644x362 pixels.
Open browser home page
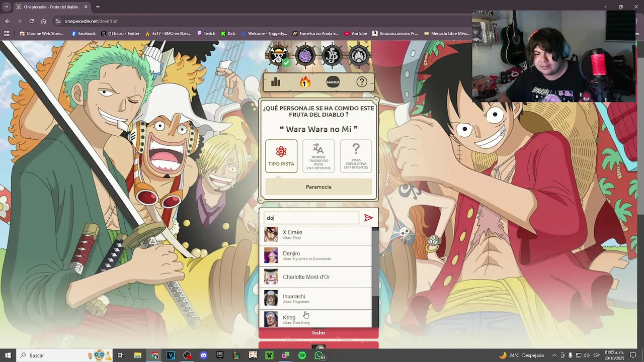[43, 21]
